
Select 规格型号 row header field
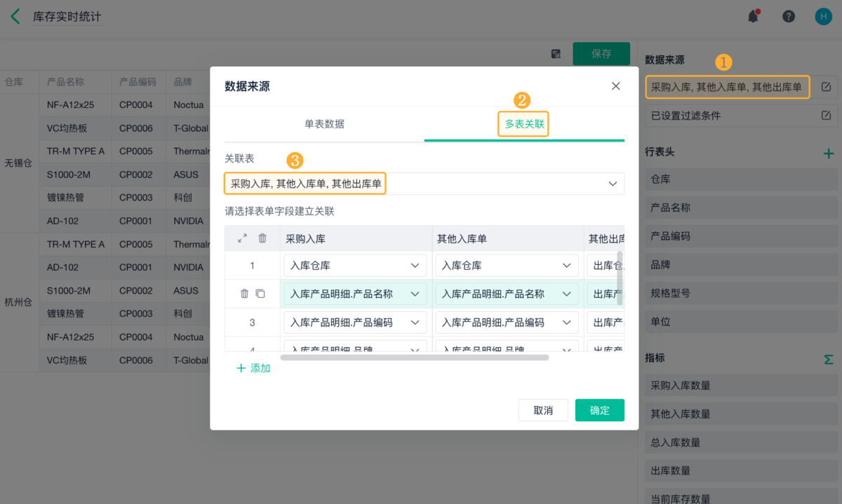tap(742, 293)
